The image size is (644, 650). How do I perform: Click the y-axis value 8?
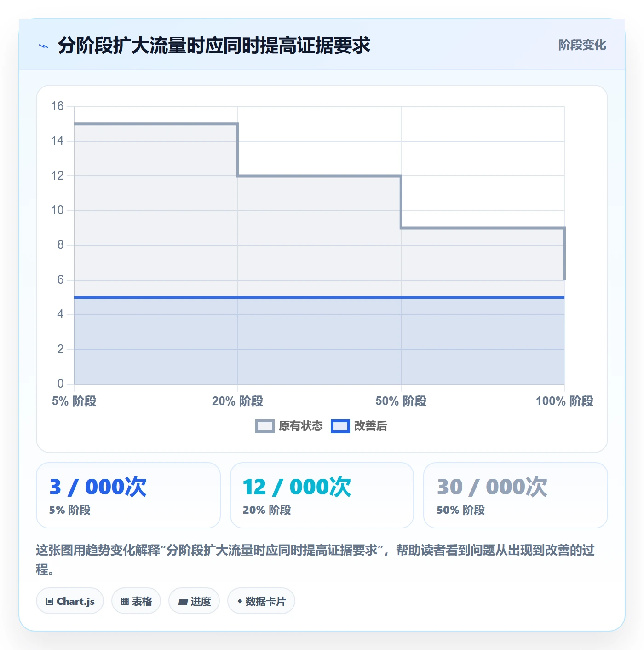[60, 245]
